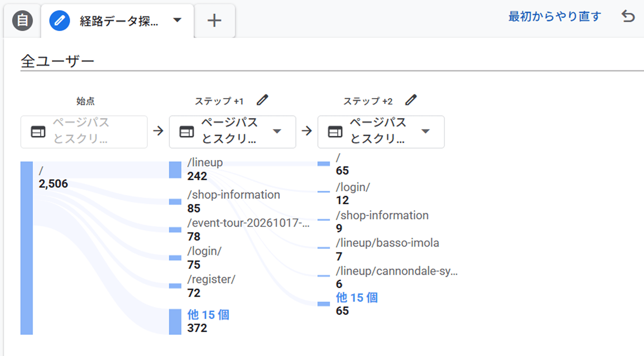644x356 pixels.
Task: Select the /lineup/cannondale-sy... node
Action: (x=324, y=276)
